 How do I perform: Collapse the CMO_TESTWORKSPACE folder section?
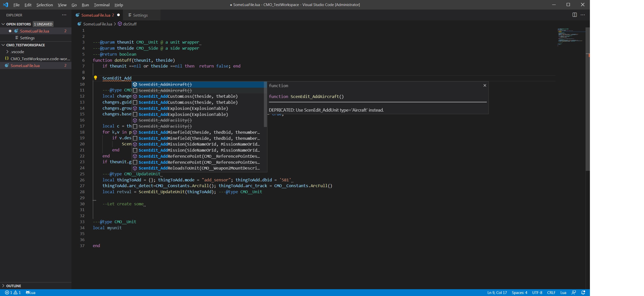(x=3, y=45)
